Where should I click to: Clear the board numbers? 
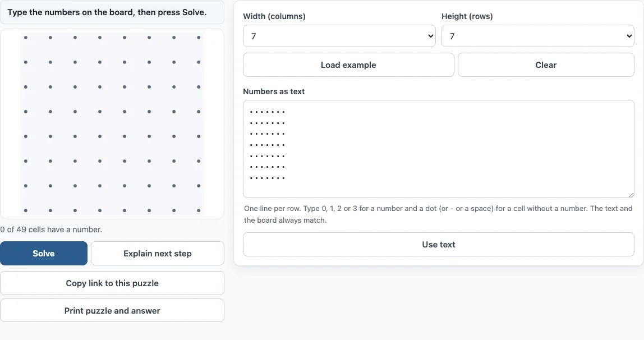point(546,65)
